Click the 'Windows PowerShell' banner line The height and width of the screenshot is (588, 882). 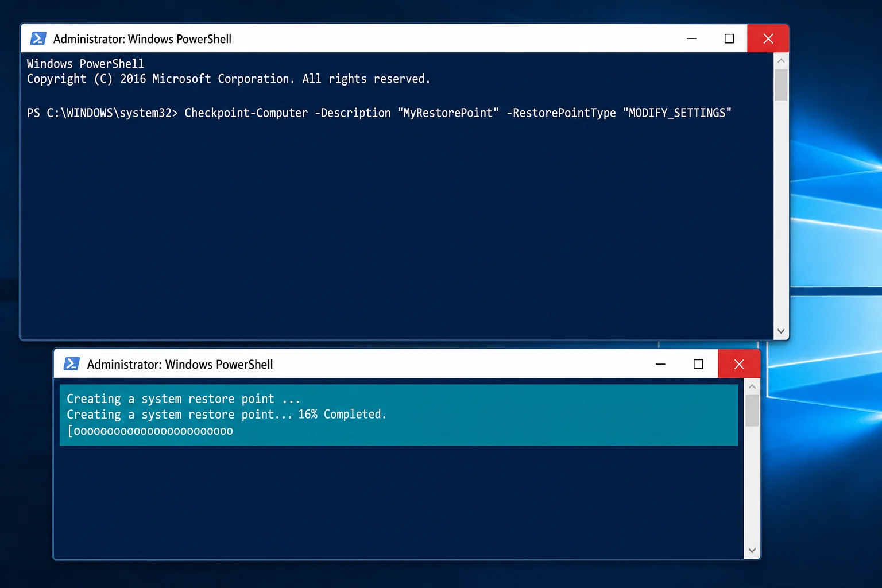[x=86, y=64]
